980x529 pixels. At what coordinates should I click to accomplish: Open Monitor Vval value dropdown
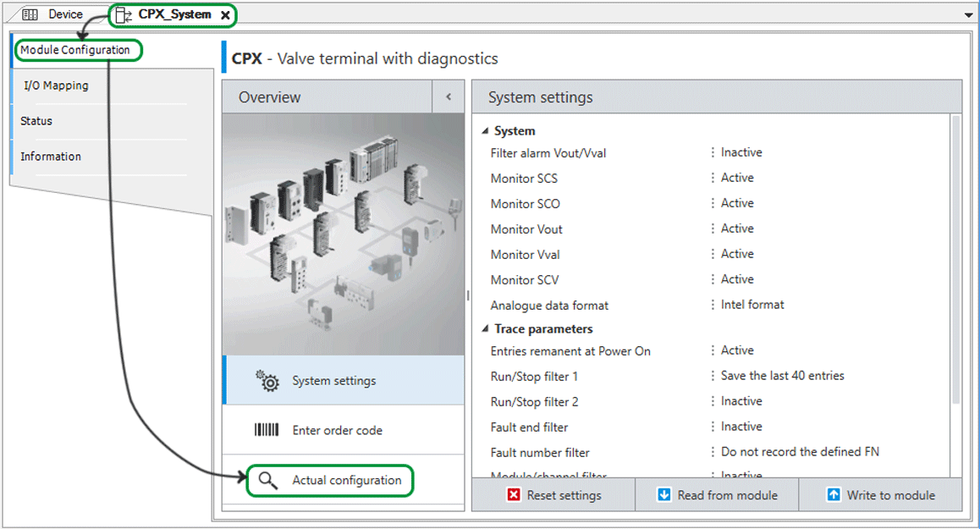point(737,254)
